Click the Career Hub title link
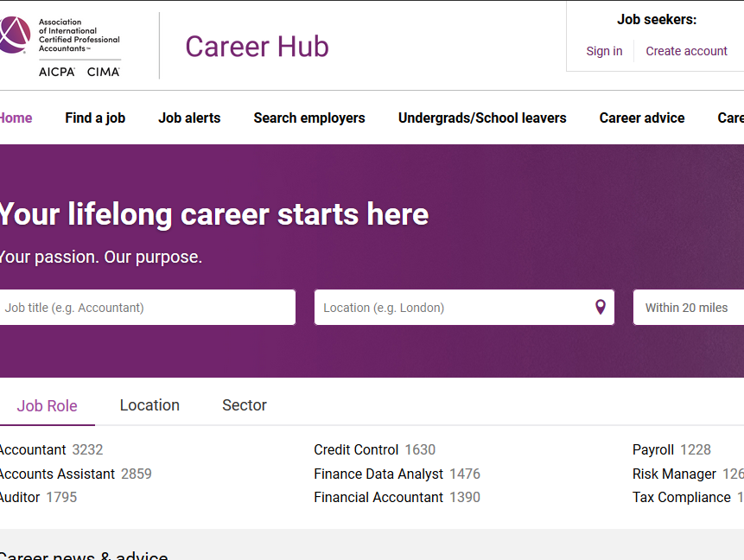This screenshot has height=560, width=744. [x=257, y=47]
